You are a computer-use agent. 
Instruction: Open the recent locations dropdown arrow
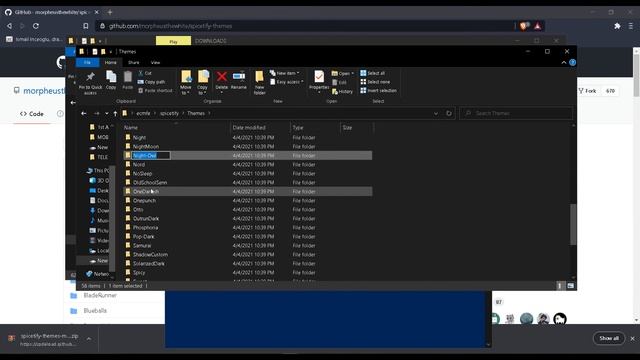(x=107, y=113)
